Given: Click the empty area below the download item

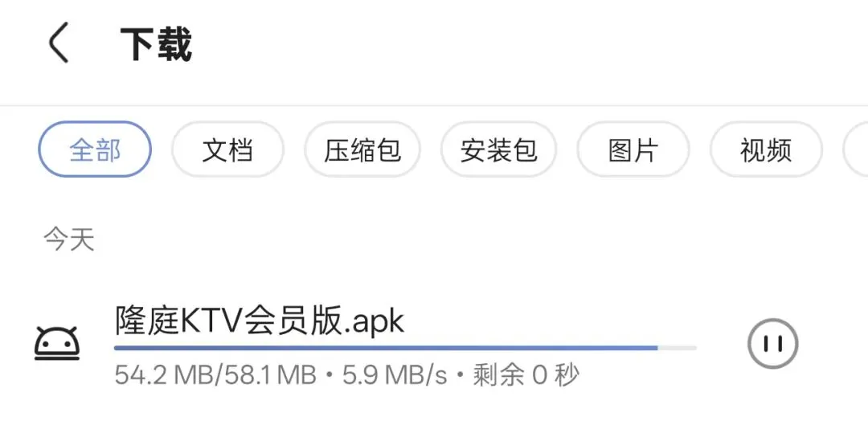Looking at the screenshot, I should pyautogui.click(x=434, y=410).
